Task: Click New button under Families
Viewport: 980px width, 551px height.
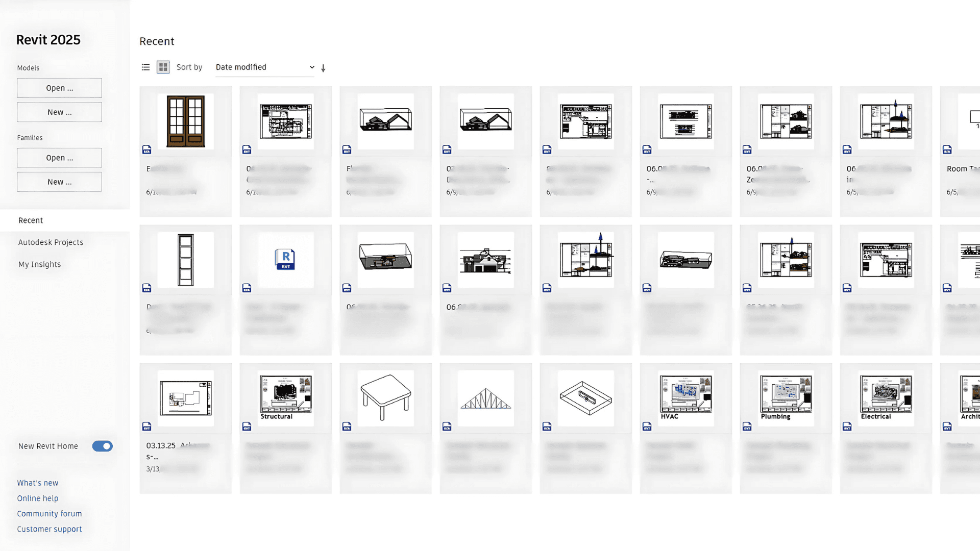Action: (x=59, y=182)
